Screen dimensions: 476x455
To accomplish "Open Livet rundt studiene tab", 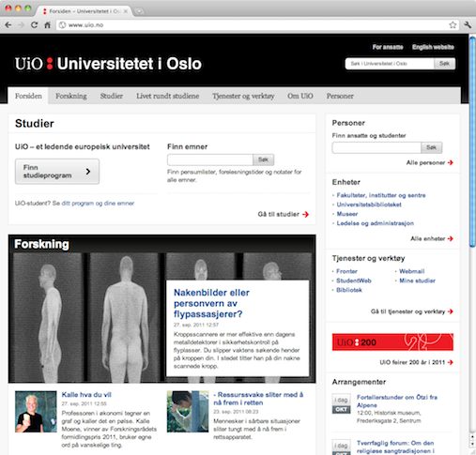I will pyautogui.click(x=168, y=96).
